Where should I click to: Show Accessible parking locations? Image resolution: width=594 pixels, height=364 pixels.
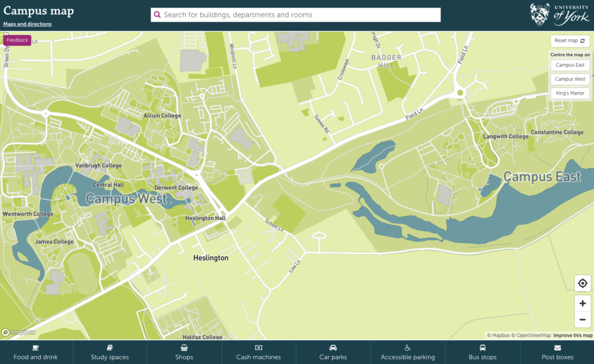tap(407, 352)
